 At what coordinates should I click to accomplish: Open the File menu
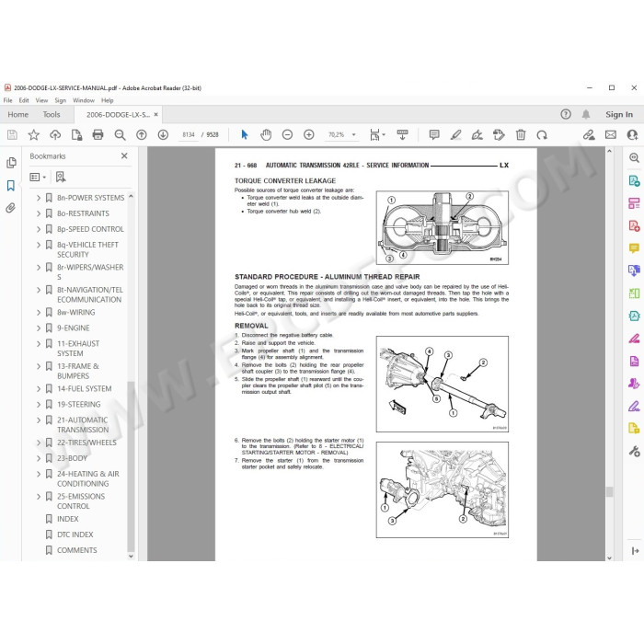coord(7,100)
